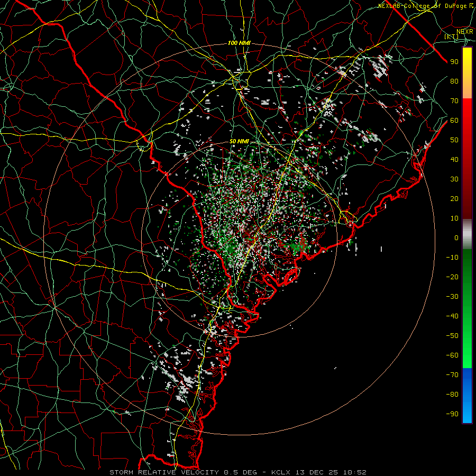Select the -20 value on velocity scale
476x476 pixels.
[452, 277]
